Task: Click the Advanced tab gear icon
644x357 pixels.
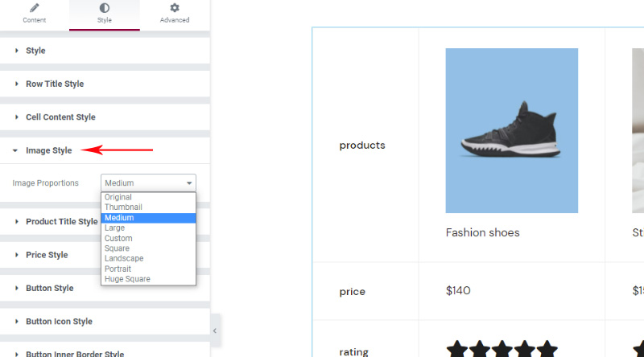Action: (x=175, y=8)
